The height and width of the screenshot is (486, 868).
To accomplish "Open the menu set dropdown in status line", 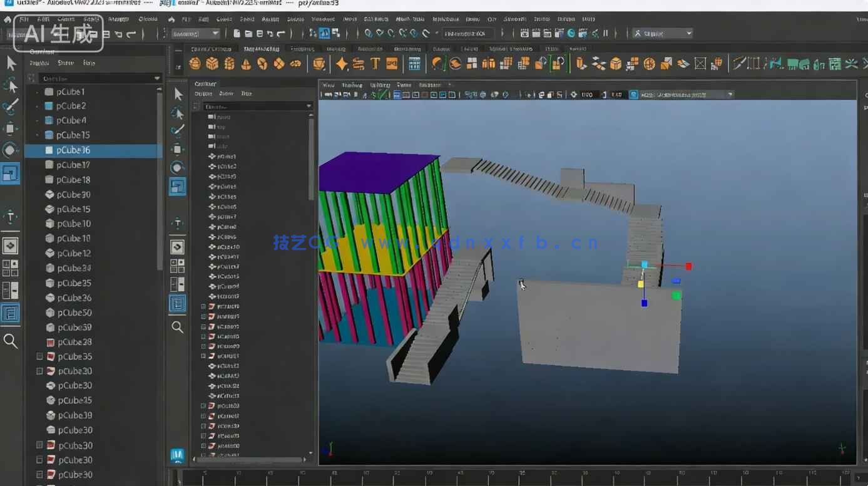I will tap(196, 33).
